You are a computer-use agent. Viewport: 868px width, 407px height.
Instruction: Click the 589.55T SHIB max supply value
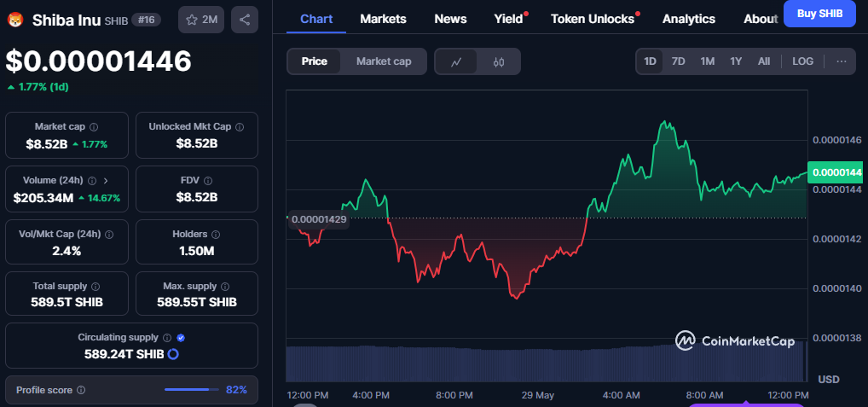[x=196, y=302]
